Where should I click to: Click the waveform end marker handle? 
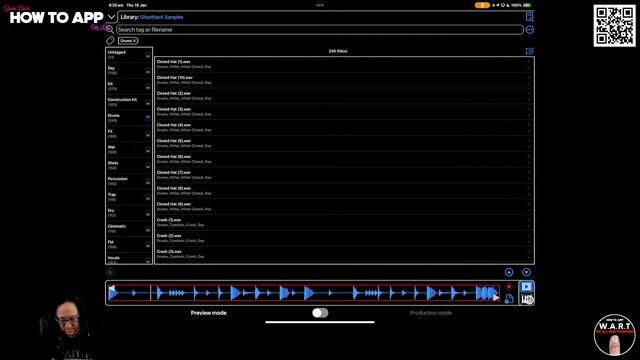(496, 298)
